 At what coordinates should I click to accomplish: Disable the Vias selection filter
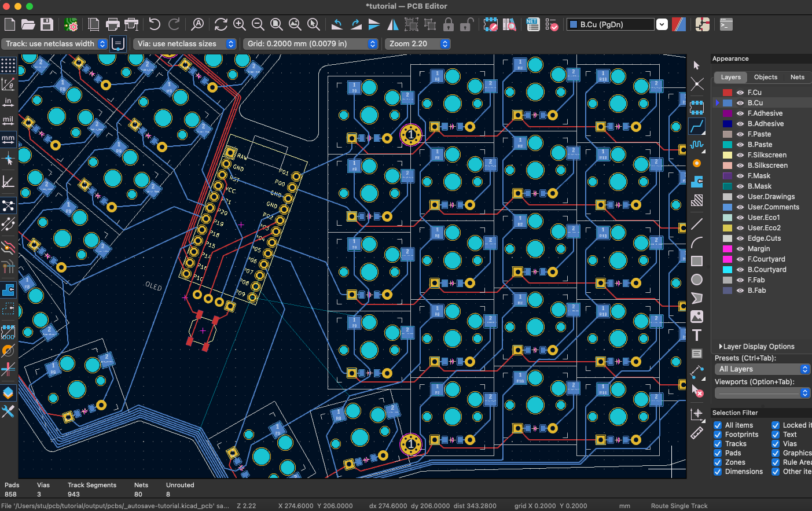pos(775,443)
